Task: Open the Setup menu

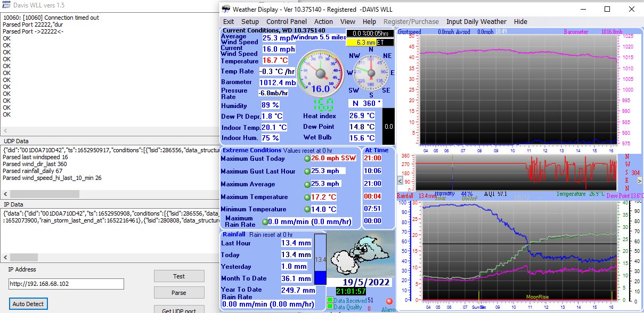Action: coord(250,22)
